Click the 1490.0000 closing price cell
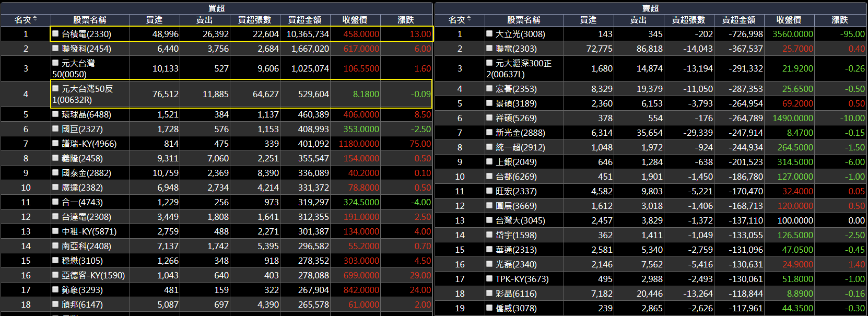Image resolution: width=868 pixels, height=316 pixels. coord(789,118)
